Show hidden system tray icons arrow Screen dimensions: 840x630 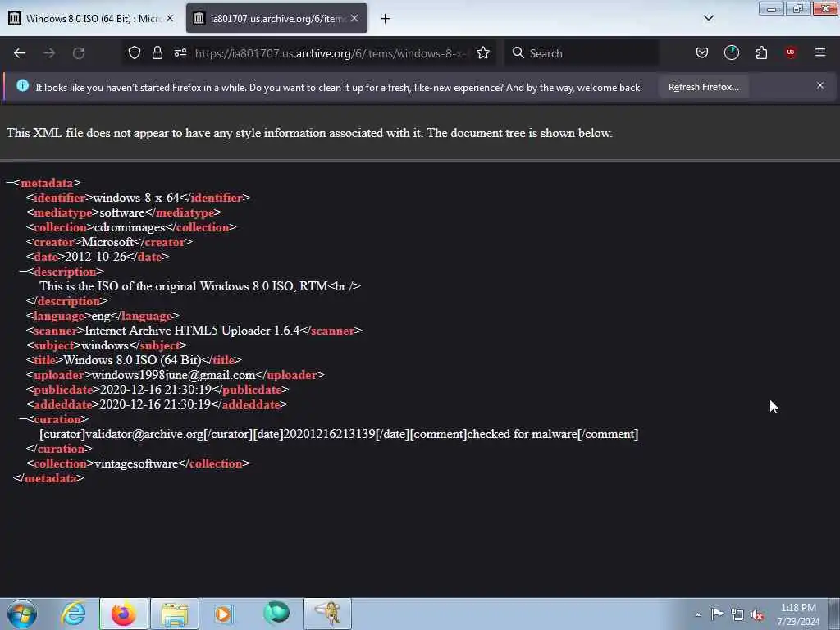(697, 614)
